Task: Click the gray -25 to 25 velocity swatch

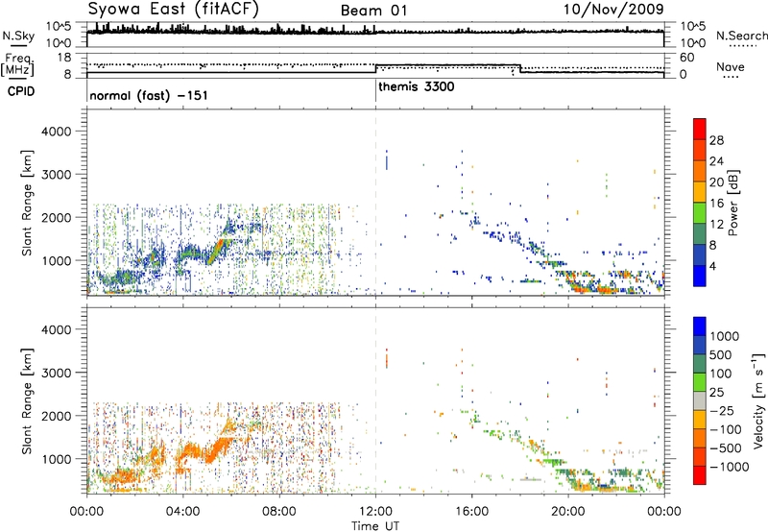Action: 700,401
